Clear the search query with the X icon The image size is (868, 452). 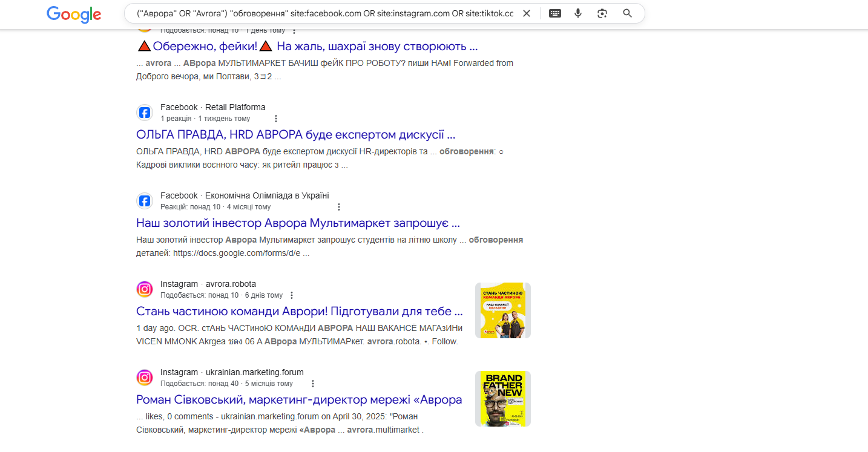click(x=527, y=13)
